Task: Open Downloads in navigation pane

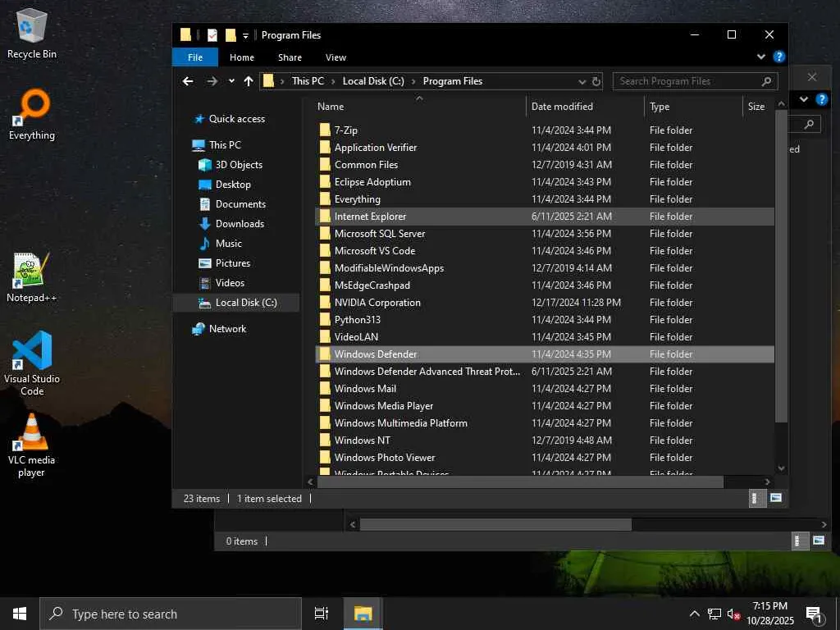Action: coord(240,224)
